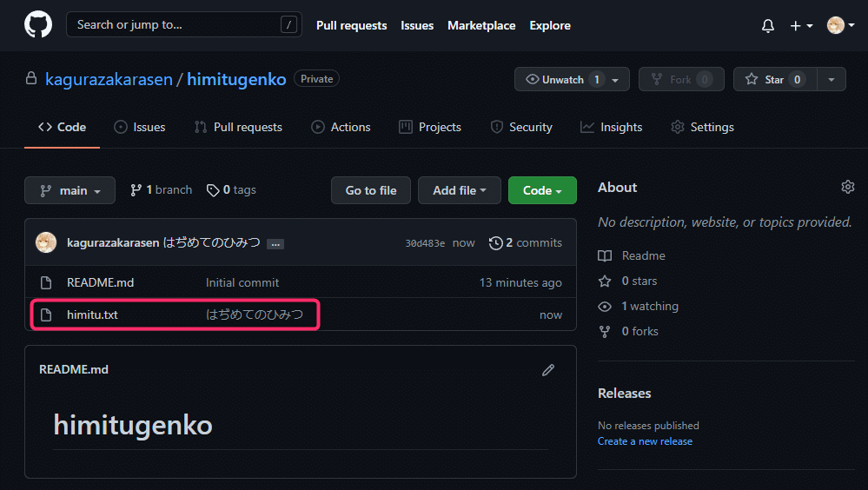Open the About settings gear icon
Screen dimensions: 868x490
click(847, 187)
